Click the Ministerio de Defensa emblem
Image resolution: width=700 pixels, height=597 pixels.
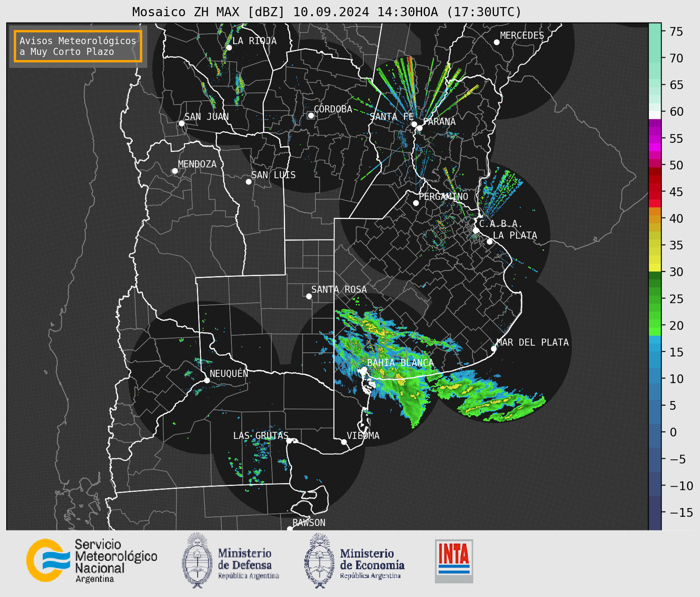click(x=197, y=560)
